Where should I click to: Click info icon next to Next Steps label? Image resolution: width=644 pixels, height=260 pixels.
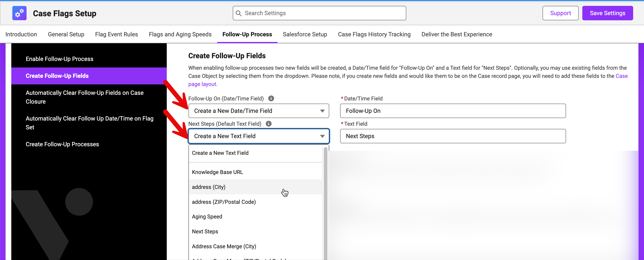pos(268,124)
